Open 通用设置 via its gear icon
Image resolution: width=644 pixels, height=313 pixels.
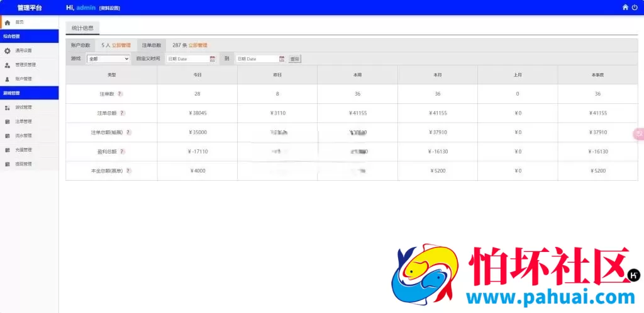click(7, 50)
